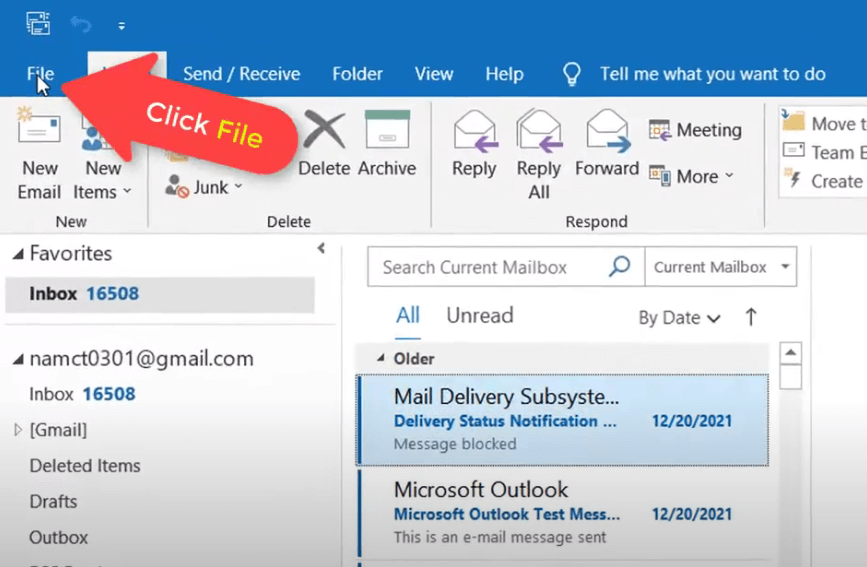This screenshot has width=867, height=567.
Task: Reverse sort order with the up arrow
Action: [x=751, y=318]
